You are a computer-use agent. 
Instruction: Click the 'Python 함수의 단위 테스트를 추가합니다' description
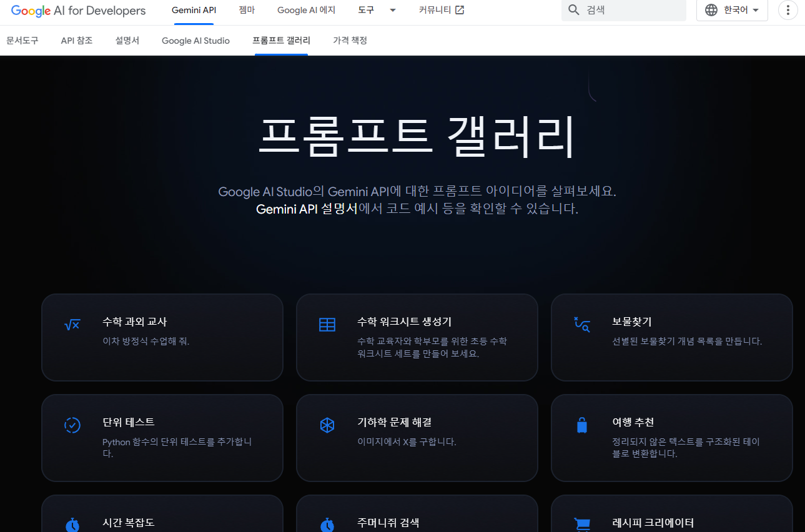[177, 448]
